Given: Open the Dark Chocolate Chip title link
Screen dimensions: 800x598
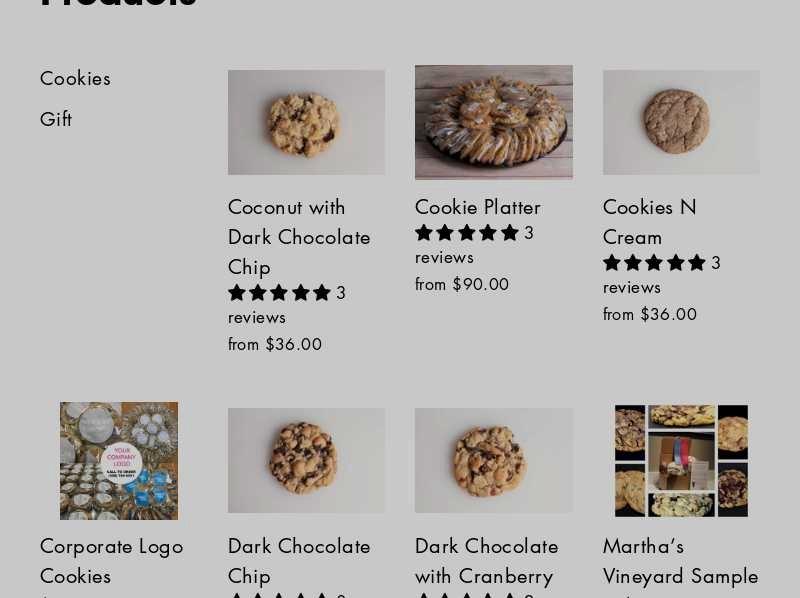Looking at the screenshot, I should (x=299, y=561).
